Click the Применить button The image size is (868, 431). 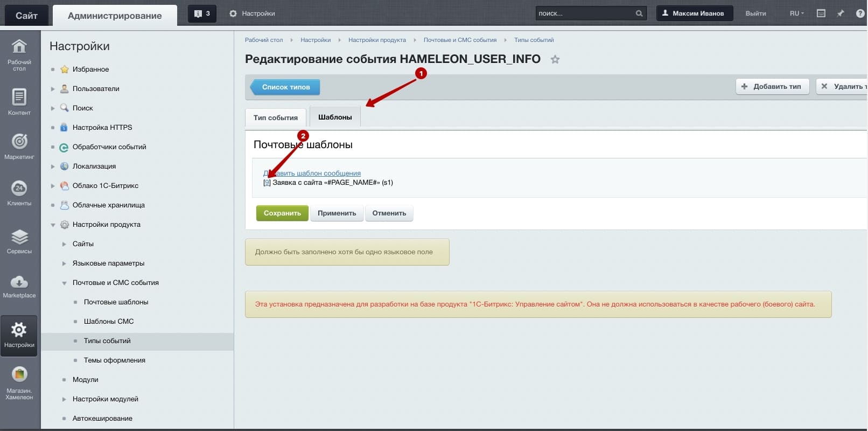click(x=337, y=213)
